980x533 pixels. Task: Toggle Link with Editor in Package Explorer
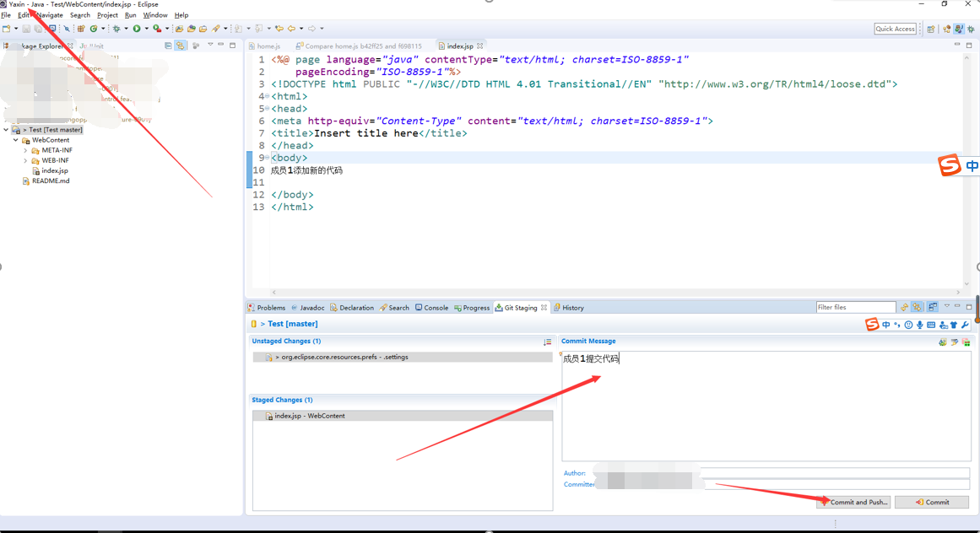point(180,46)
